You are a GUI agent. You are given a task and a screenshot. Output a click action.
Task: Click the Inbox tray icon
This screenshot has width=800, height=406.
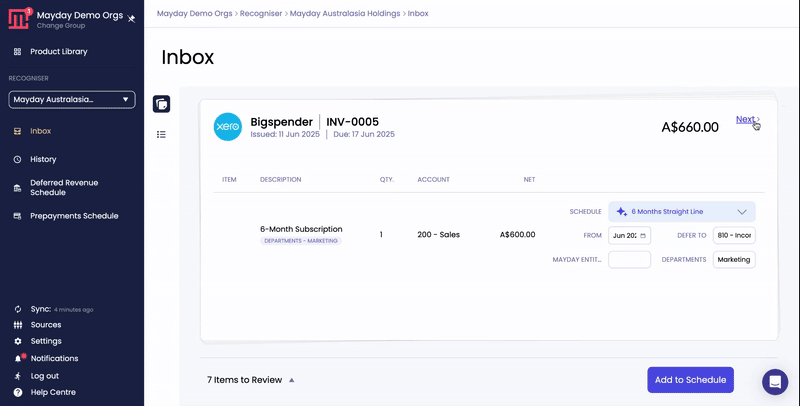(x=17, y=131)
